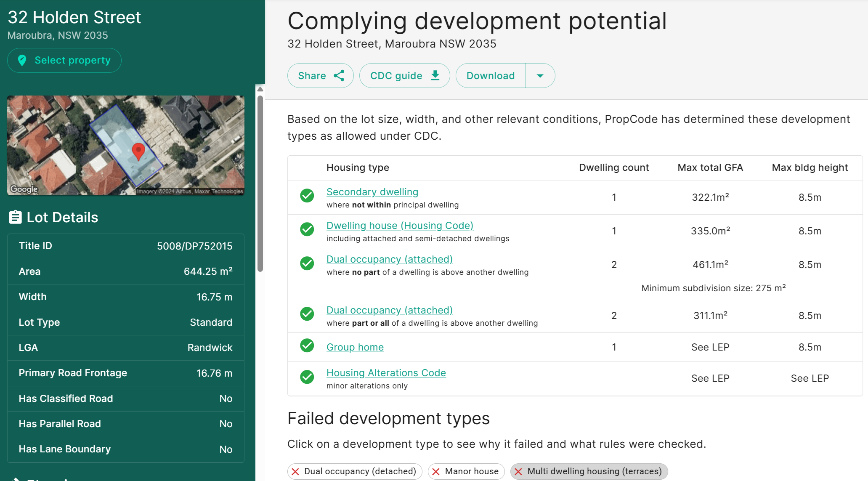Open the Group home link
The image size is (868, 481).
(355, 347)
